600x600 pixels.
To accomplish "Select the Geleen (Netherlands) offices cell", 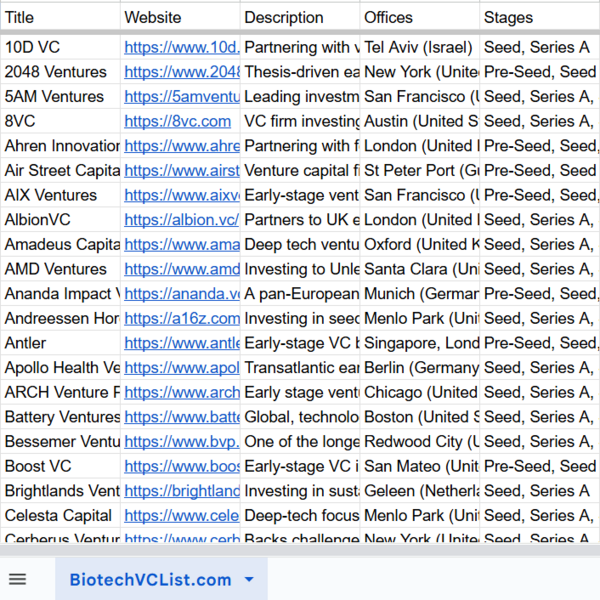I will [x=420, y=491].
